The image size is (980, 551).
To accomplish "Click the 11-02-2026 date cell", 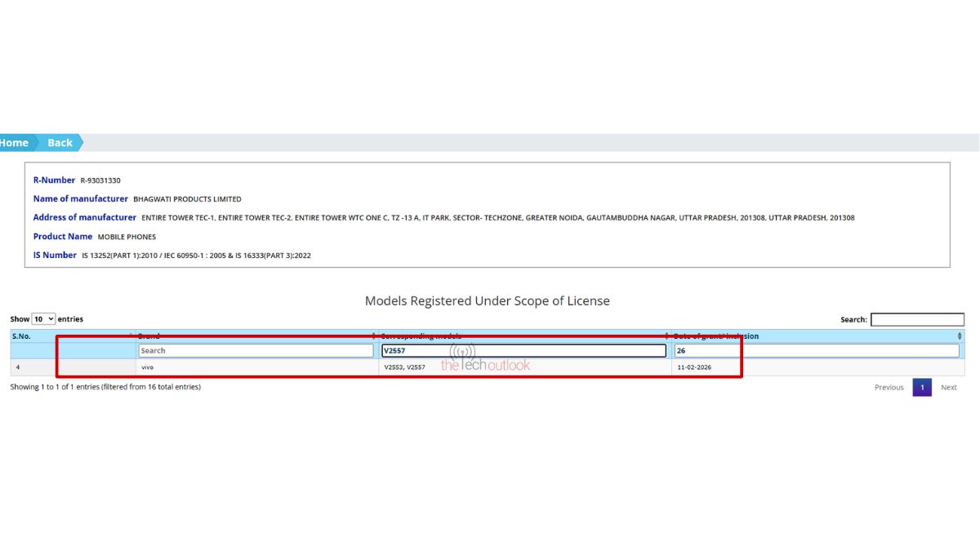I will click(694, 367).
